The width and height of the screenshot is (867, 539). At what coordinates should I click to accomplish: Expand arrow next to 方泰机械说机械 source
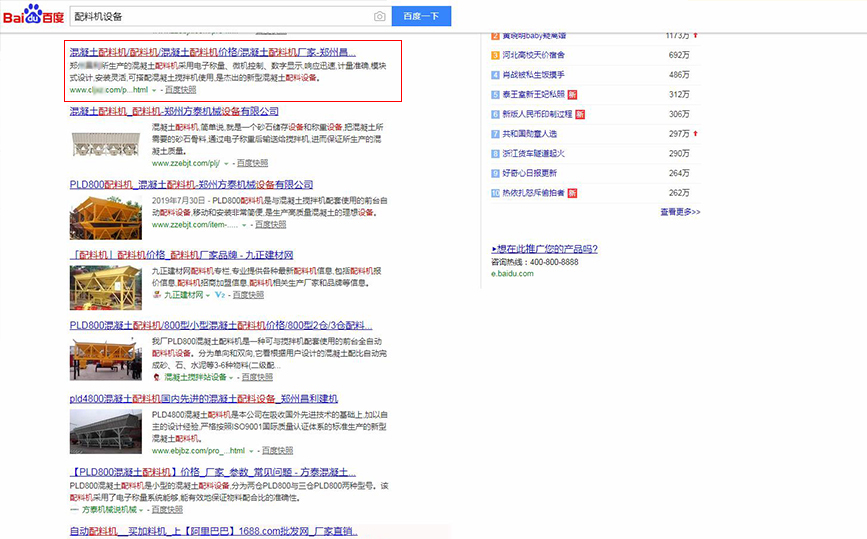tap(141, 510)
